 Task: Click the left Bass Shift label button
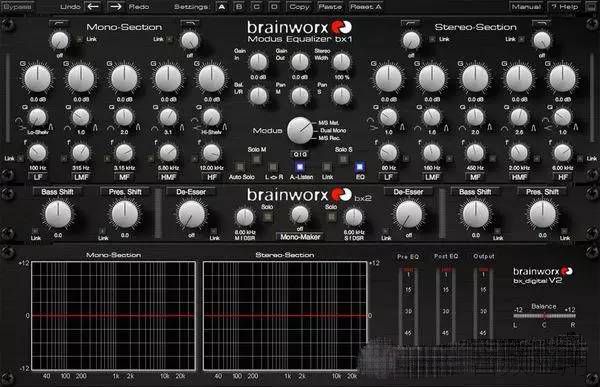tap(57, 192)
